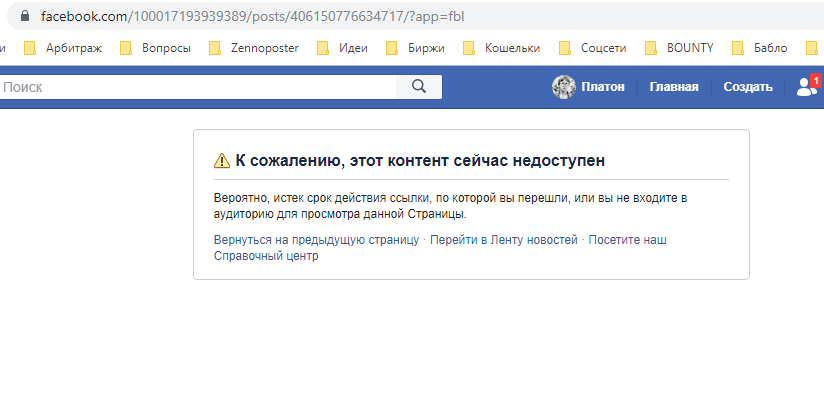Open the BOUNTY bookmarks folder

(x=679, y=48)
